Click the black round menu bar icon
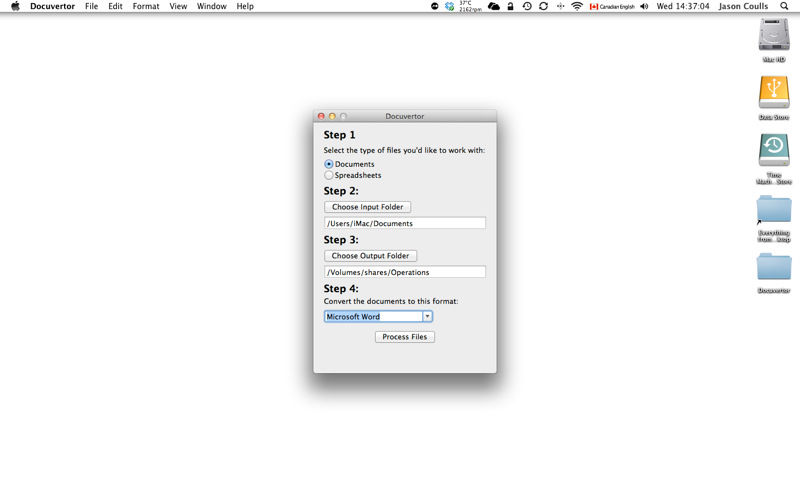The height and width of the screenshot is (500, 800). tap(435, 6)
